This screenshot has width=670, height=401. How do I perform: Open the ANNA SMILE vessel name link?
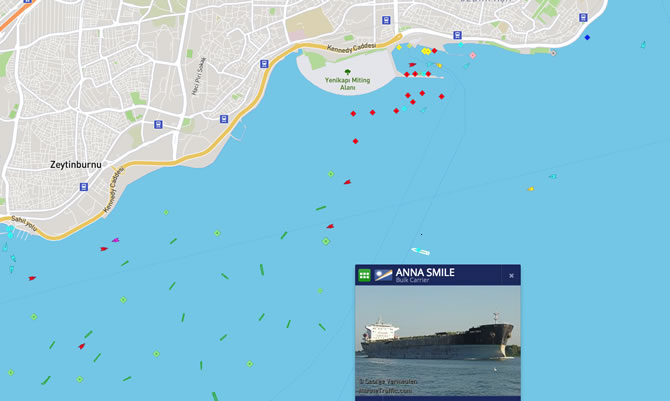tap(425, 272)
